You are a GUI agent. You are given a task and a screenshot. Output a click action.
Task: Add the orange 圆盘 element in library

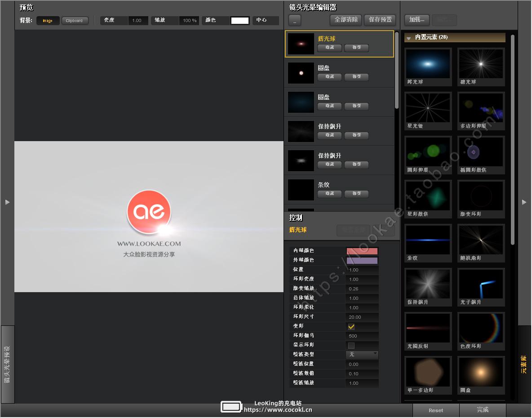point(481,376)
